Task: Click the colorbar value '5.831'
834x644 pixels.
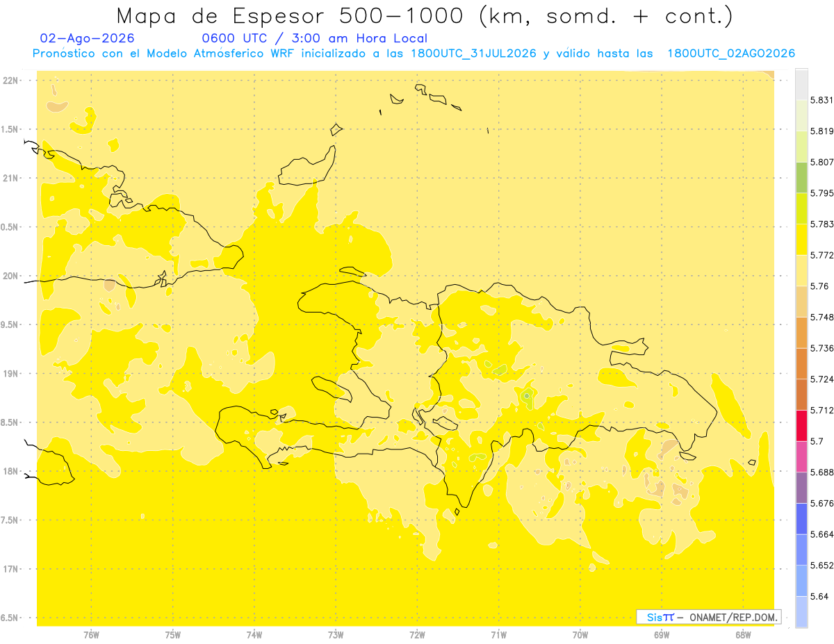Action: tap(821, 100)
